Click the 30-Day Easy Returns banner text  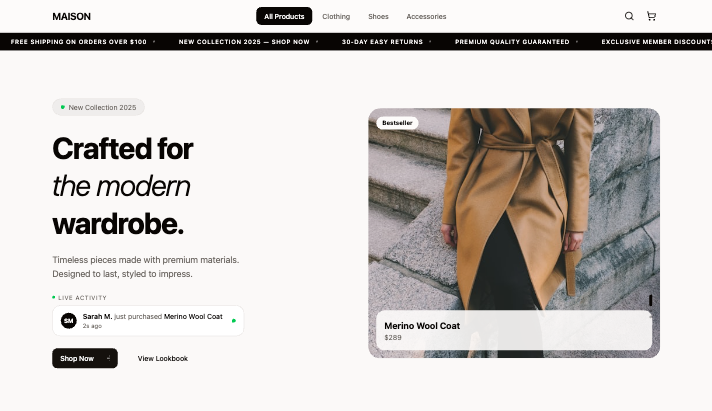click(x=382, y=42)
